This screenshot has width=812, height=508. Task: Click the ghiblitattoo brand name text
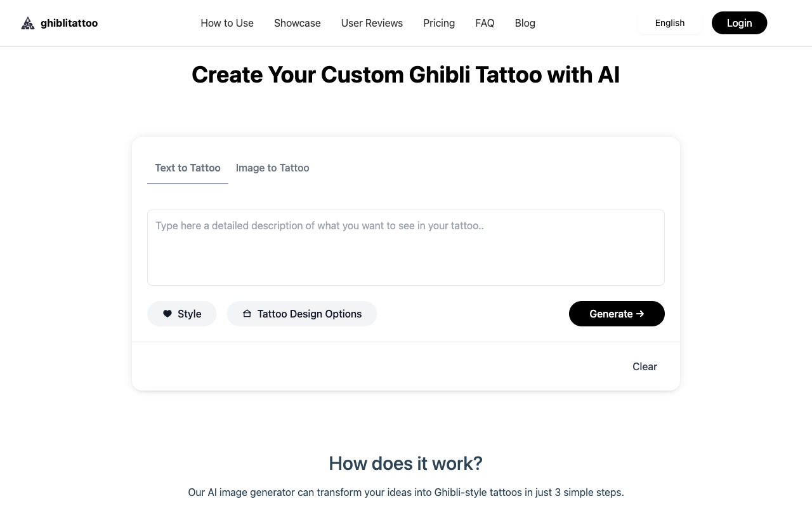69,23
